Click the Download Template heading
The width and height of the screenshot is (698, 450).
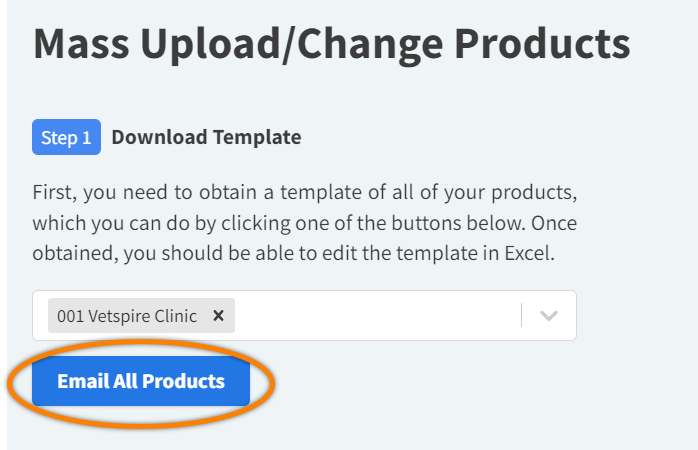click(x=206, y=137)
